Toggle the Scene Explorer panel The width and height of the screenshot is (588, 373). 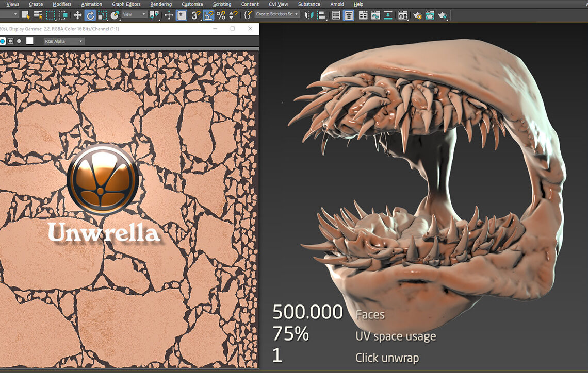[x=335, y=15]
